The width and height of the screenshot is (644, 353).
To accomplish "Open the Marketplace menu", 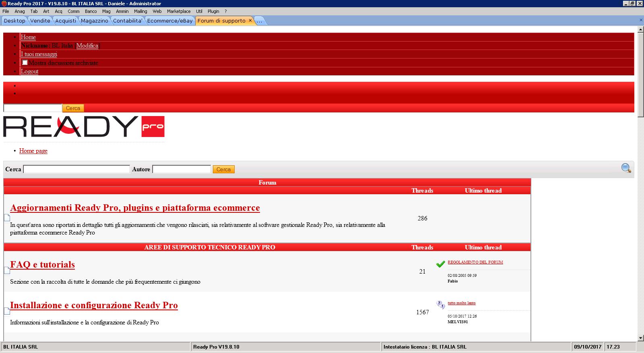I will 179,11.
